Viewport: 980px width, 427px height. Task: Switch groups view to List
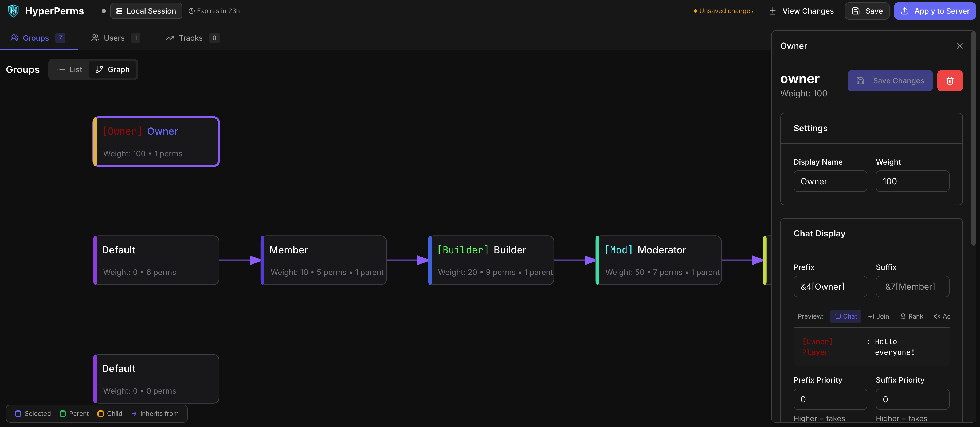pyautogui.click(x=70, y=70)
